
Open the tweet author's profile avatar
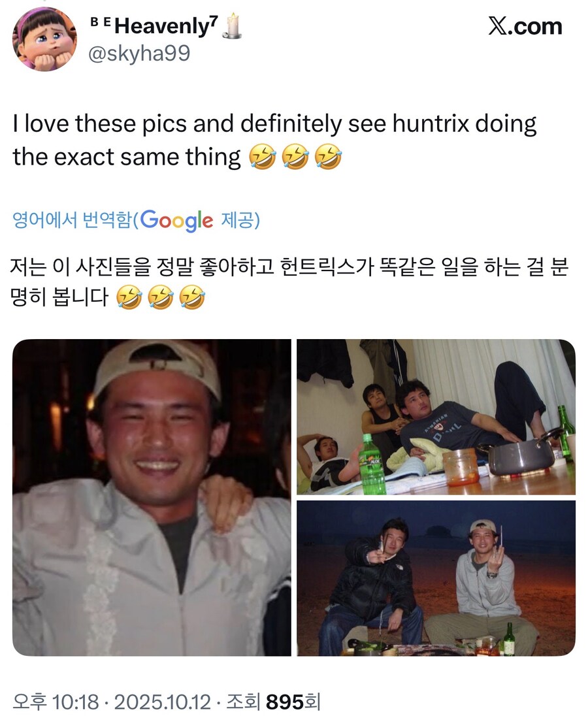[x=44, y=39]
